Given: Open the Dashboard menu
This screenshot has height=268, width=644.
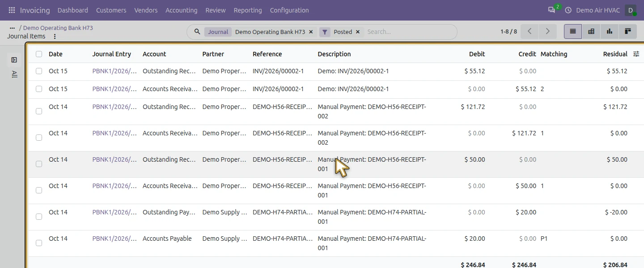Looking at the screenshot, I should tap(73, 10).
